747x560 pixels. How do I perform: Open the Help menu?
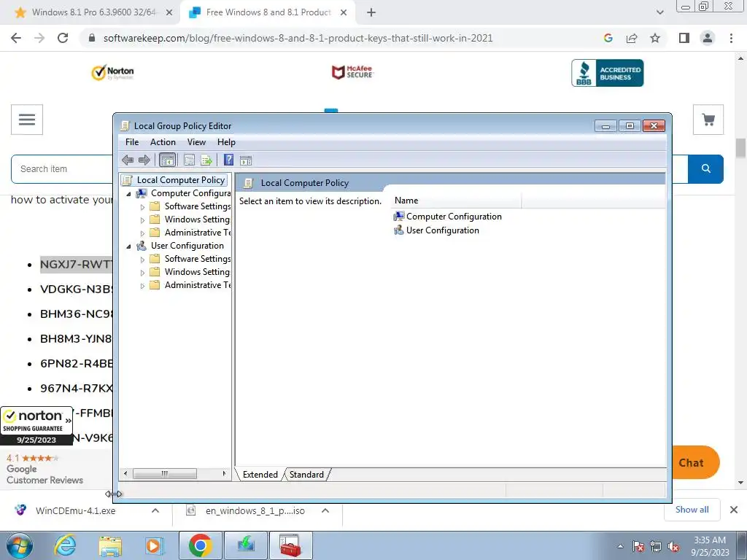[x=226, y=142]
